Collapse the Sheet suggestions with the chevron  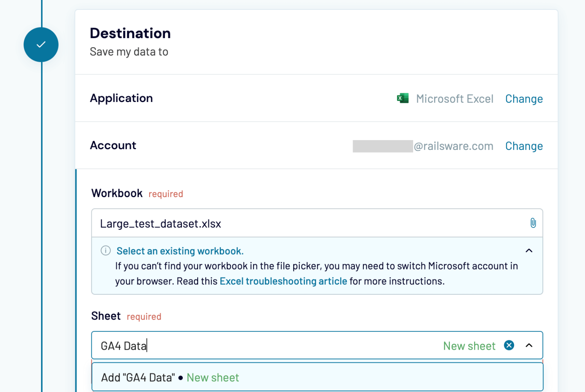click(529, 346)
